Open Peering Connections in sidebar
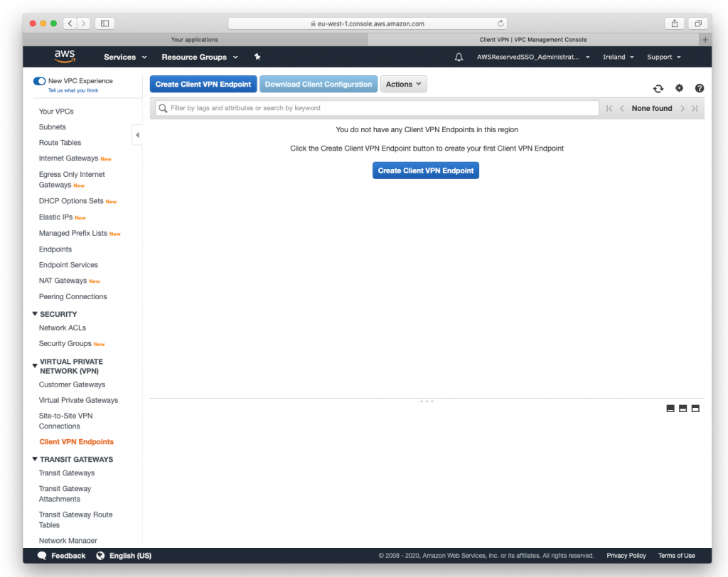The height and width of the screenshot is (577, 728). click(73, 296)
